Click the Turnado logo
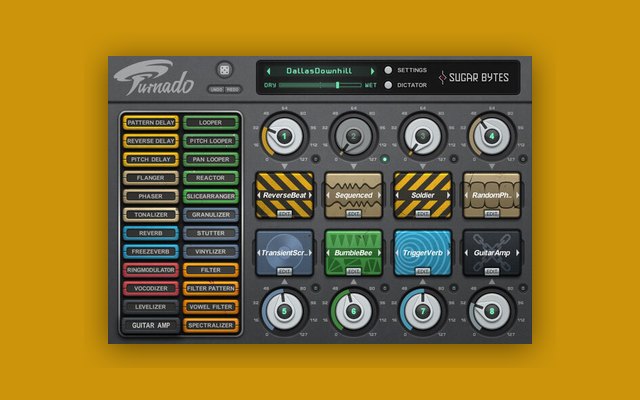This screenshot has height=400, width=640. [x=154, y=78]
